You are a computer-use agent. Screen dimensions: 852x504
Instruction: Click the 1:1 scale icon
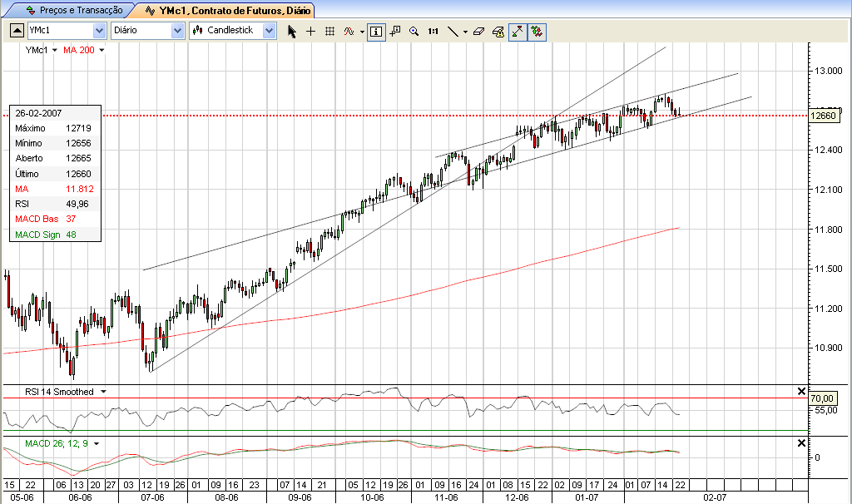pyautogui.click(x=433, y=31)
